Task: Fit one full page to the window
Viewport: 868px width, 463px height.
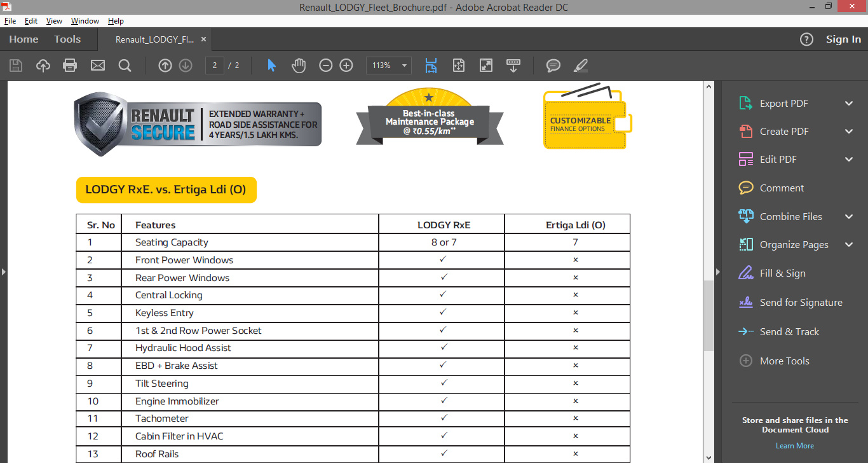Action: point(459,66)
